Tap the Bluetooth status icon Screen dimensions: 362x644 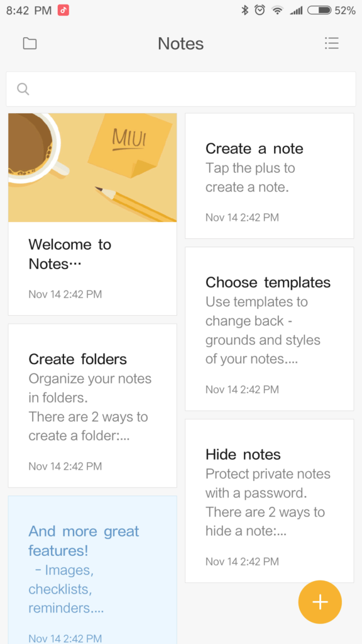click(x=245, y=10)
